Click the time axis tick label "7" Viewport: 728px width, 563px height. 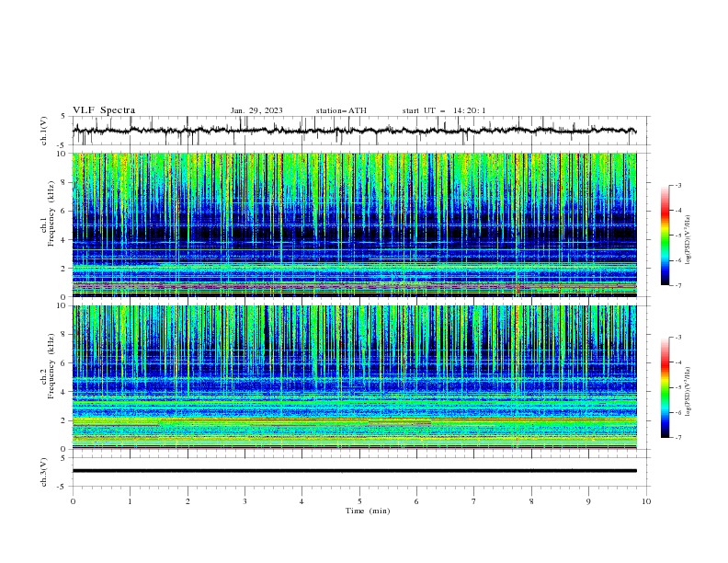pos(474,501)
